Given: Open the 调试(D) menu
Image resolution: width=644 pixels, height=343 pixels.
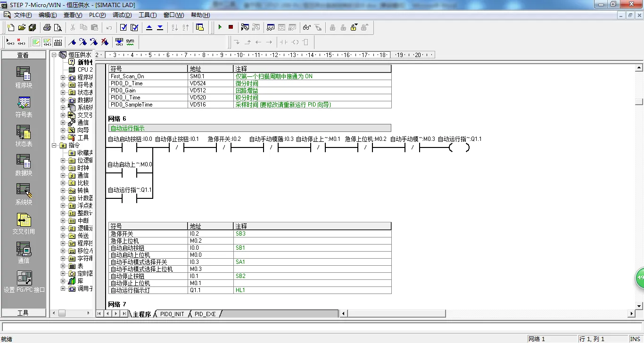Looking at the screenshot, I should click(x=122, y=15).
